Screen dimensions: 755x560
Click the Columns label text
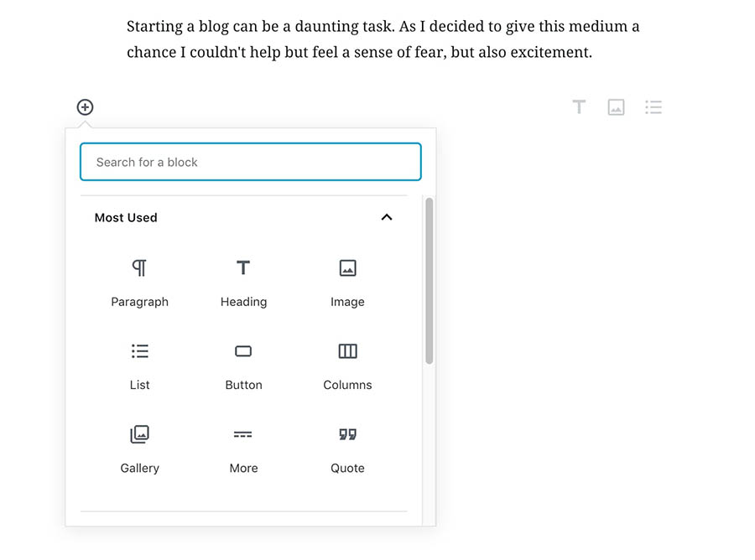tap(347, 385)
